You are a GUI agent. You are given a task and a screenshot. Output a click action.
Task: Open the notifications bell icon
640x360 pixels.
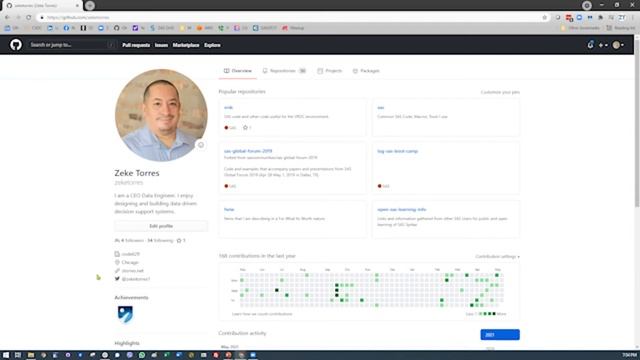590,45
